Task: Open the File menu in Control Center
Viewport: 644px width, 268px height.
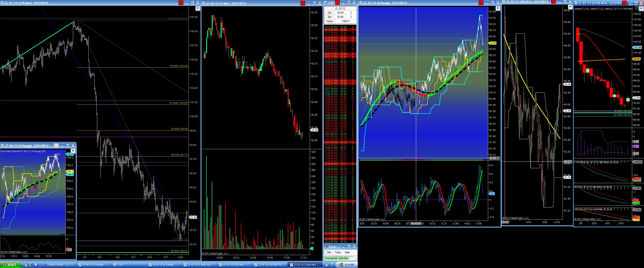Action: click(x=329, y=252)
